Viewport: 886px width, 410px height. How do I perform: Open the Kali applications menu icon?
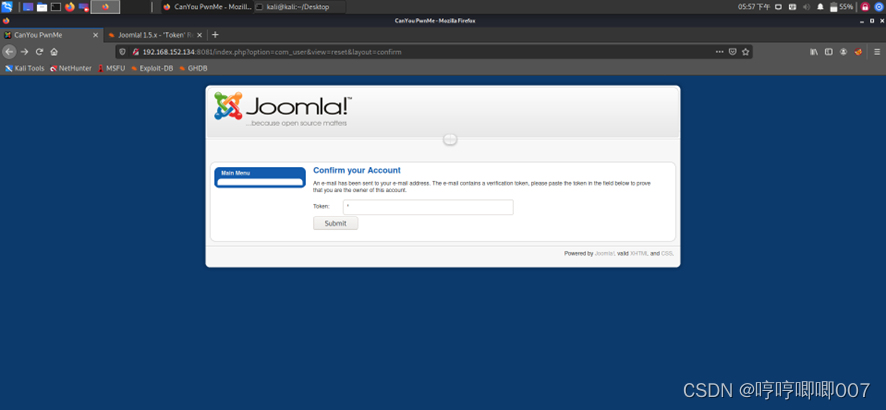click(7, 7)
